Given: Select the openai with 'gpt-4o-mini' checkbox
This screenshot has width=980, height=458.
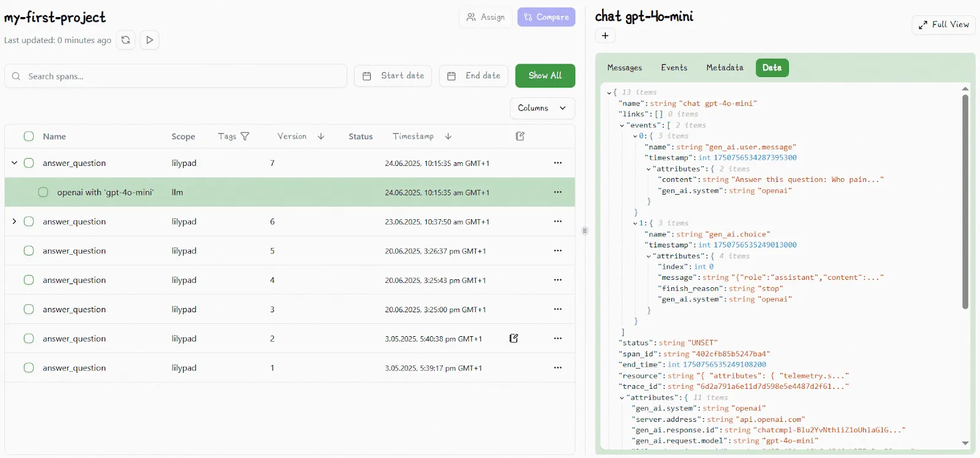Looking at the screenshot, I should pos(43,192).
